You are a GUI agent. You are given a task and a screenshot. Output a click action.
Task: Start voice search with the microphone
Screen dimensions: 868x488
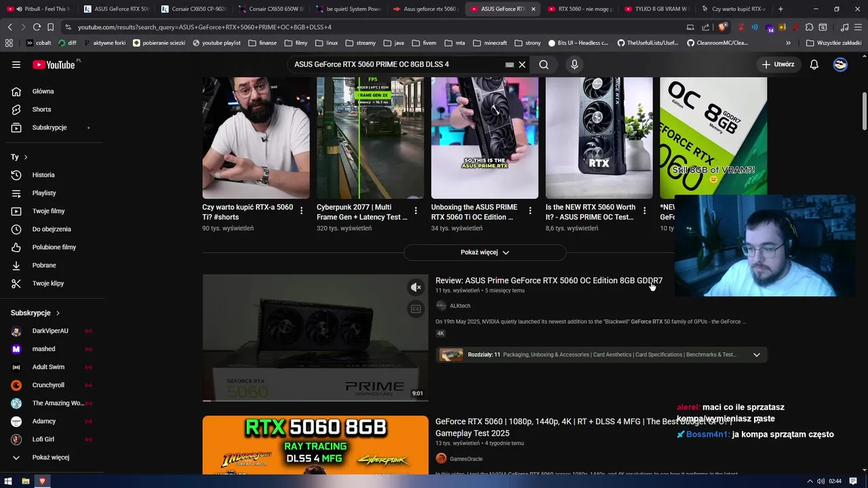click(574, 64)
